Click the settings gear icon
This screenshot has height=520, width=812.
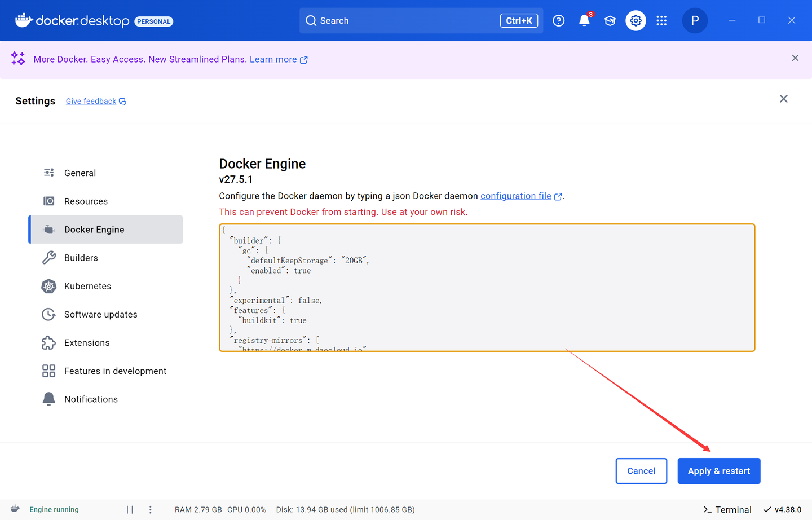[x=636, y=21]
